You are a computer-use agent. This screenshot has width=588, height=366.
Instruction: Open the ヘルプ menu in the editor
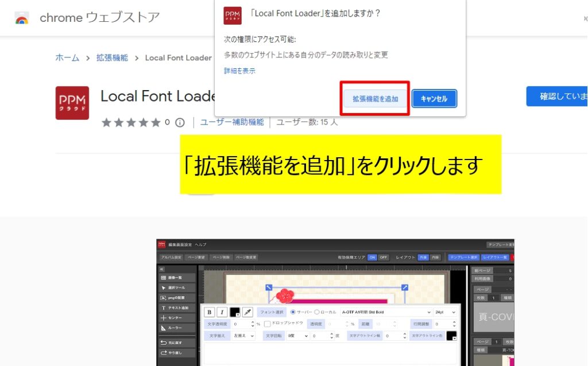200,244
